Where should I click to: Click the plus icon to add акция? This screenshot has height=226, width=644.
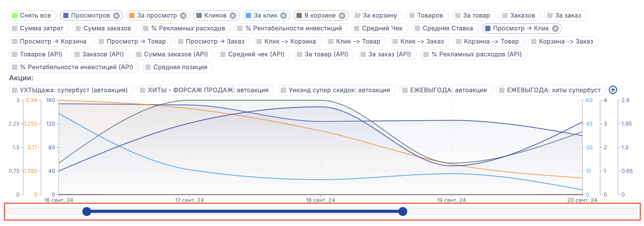(613, 90)
